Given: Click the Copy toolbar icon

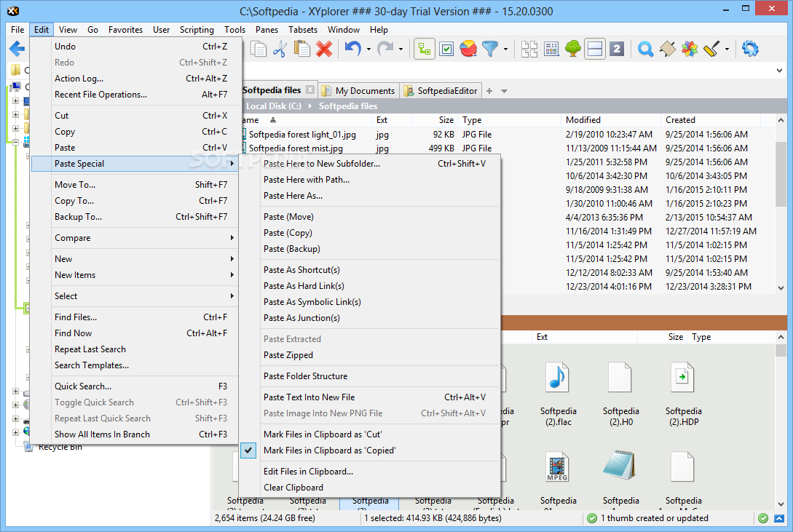Looking at the screenshot, I should tap(259, 49).
